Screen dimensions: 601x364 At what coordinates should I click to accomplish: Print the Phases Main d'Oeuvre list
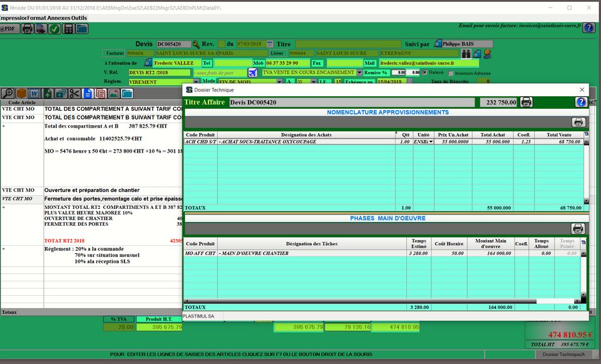click(x=578, y=228)
